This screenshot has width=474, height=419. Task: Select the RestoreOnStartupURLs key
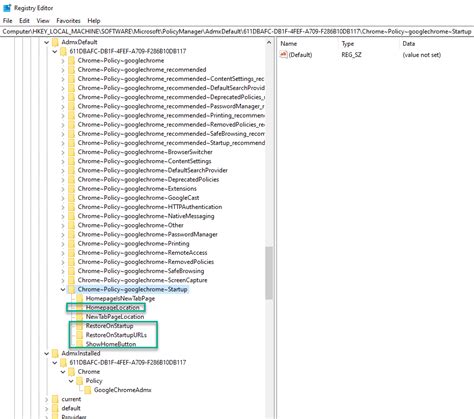click(x=116, y=335)
